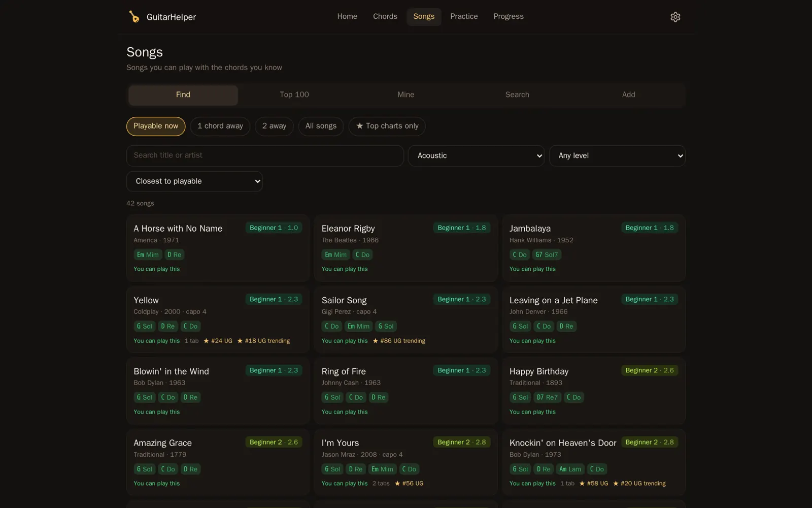The width and height of the screenshot is (812, 508).
Task: Open the Happy Birthday song card
Action: click(594, 391)
